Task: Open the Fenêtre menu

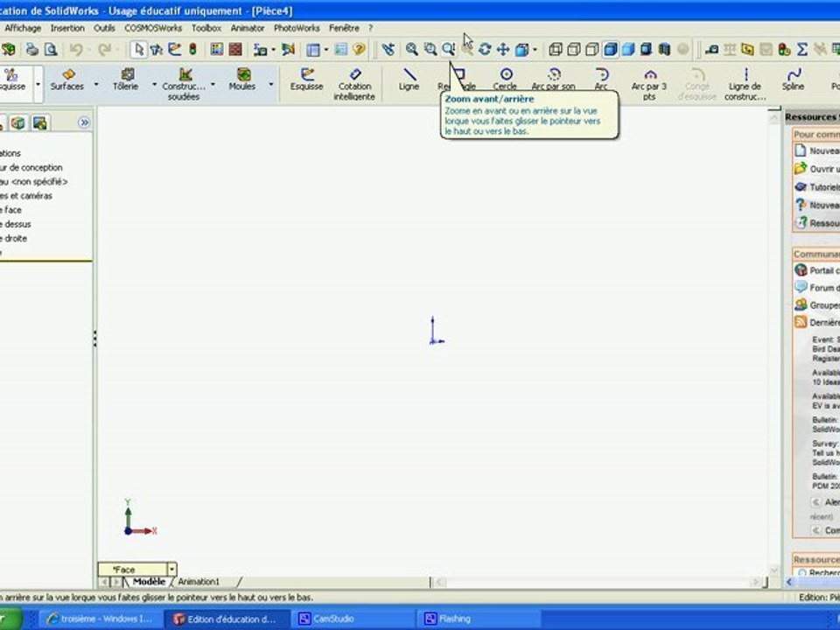Action: (x=344, y=28)
